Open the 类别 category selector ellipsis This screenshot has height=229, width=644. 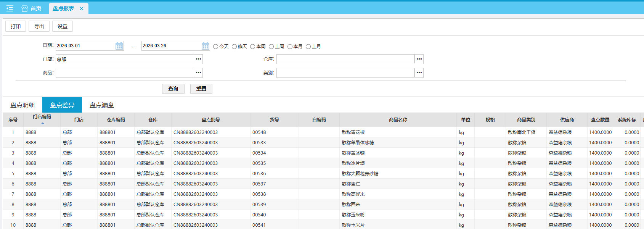pos(419,73)
